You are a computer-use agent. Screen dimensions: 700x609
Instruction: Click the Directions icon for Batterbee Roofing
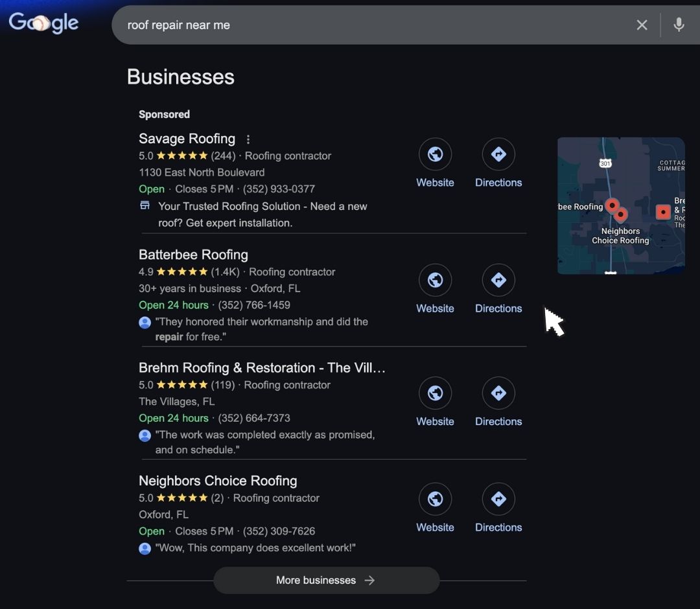pyautogui.click(x=498, y=279)
